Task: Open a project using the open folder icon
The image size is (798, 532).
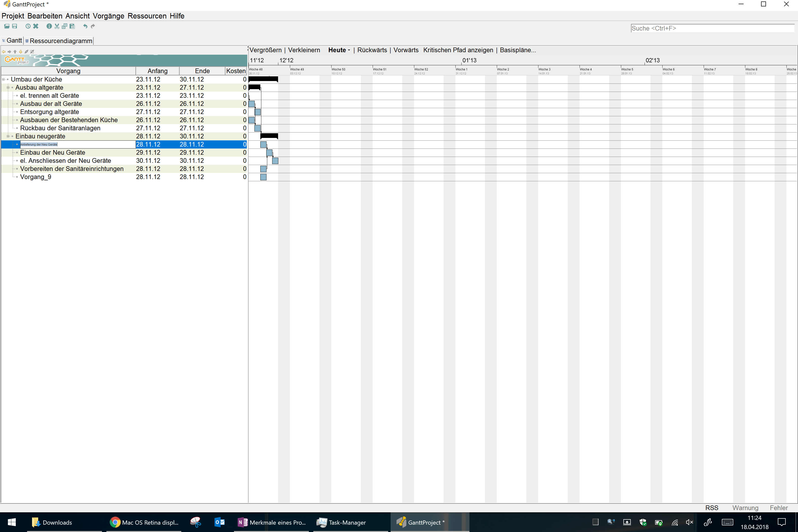Action: (x=7, y=26)
